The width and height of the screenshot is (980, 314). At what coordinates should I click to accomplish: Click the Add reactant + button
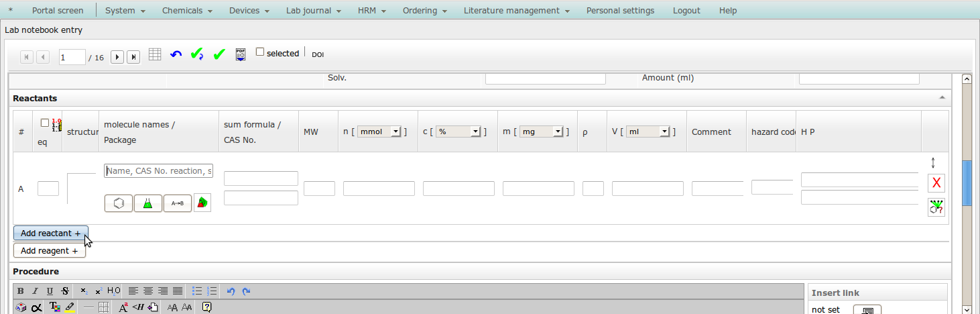[x=50, y=233]
